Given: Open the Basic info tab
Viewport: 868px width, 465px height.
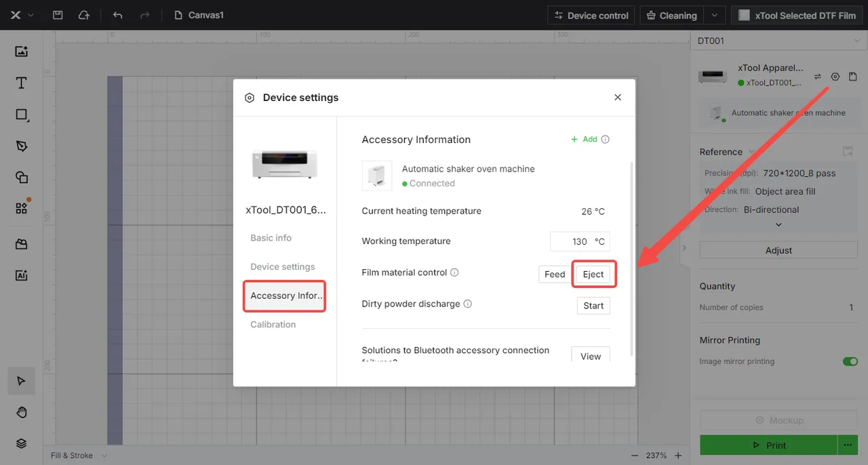Looking at the screenshot, I should [x=271, y=238].
